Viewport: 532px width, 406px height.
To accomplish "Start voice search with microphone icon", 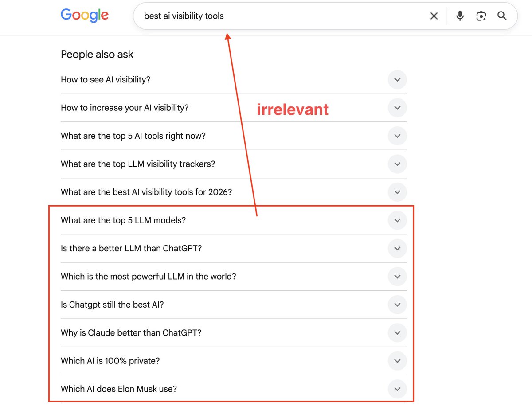I will click(x=460, y=16).
